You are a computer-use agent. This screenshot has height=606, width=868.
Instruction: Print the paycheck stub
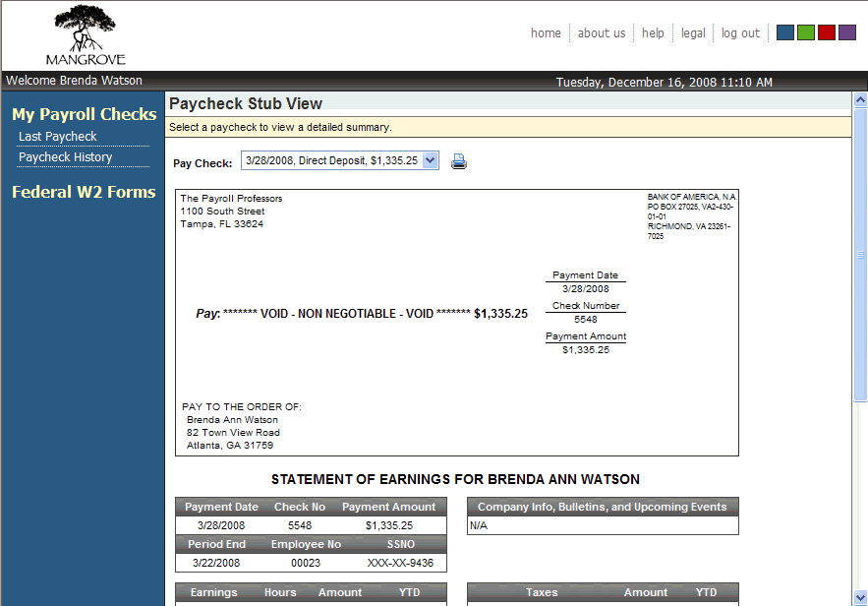click(458, 159)
